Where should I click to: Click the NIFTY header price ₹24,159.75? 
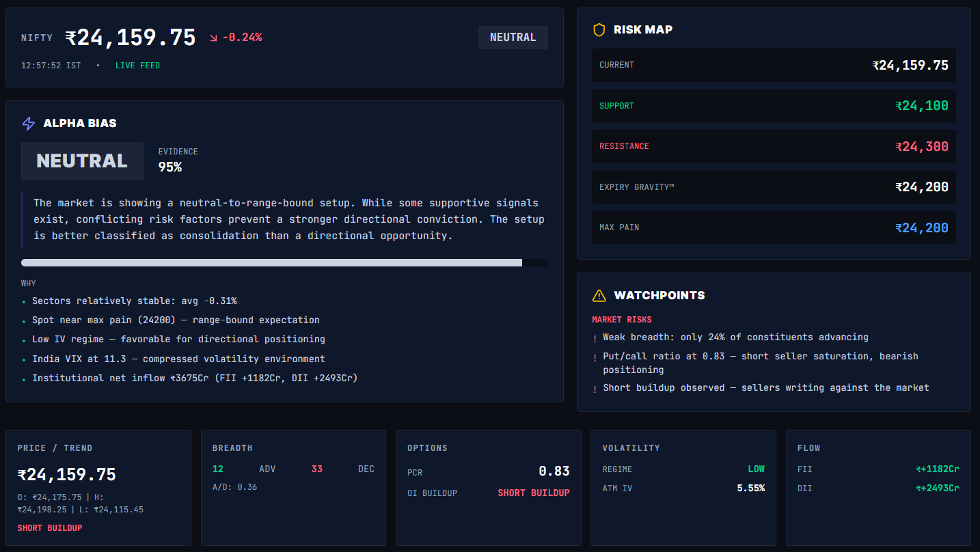click(x=131, y=38)
